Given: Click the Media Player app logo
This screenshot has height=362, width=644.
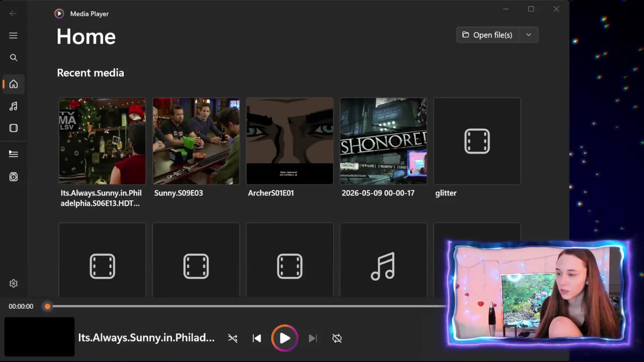Looking at the screenshot, I should [x=59, y=13].
